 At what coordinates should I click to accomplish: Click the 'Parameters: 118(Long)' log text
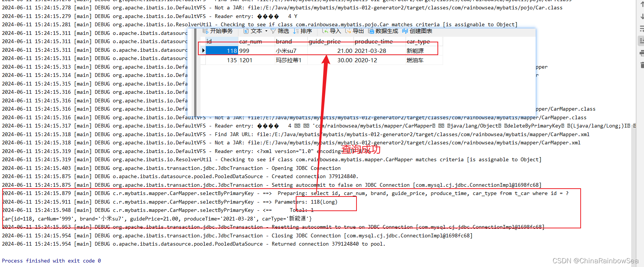pos(306,202)
